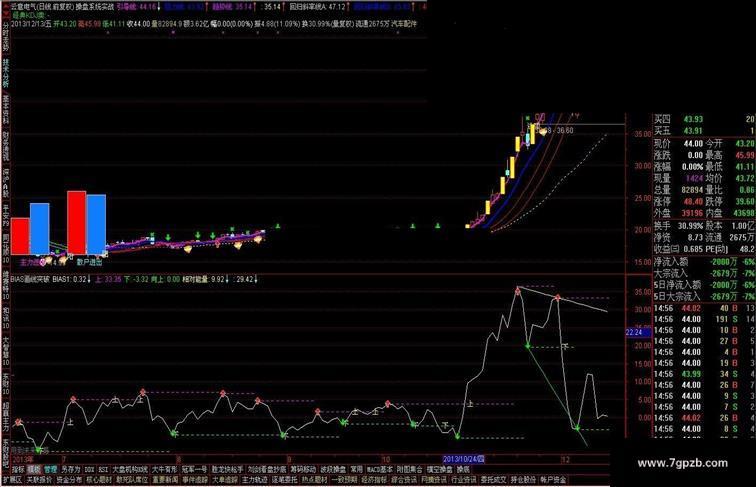This screenshot has width=756, height=487.
Task: Click the 净流入额 row
Action: click(x=704, y=262)
